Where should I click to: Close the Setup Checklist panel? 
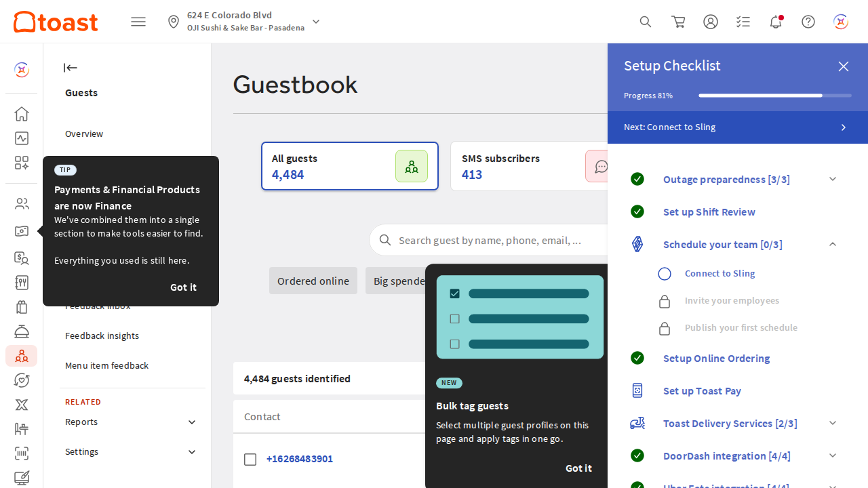843,66
